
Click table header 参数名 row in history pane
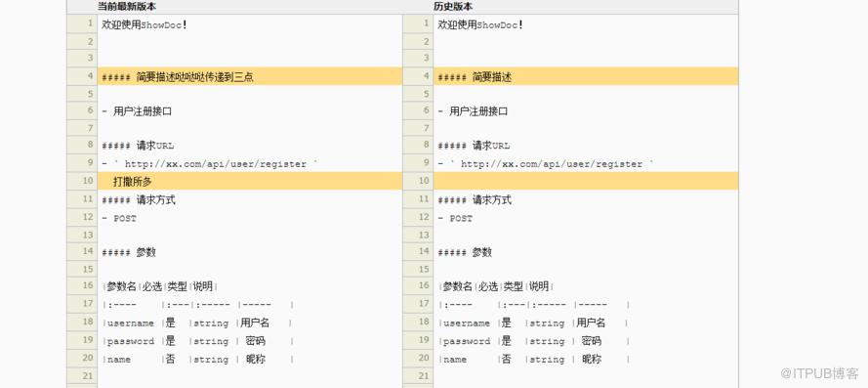pos(496,286)
